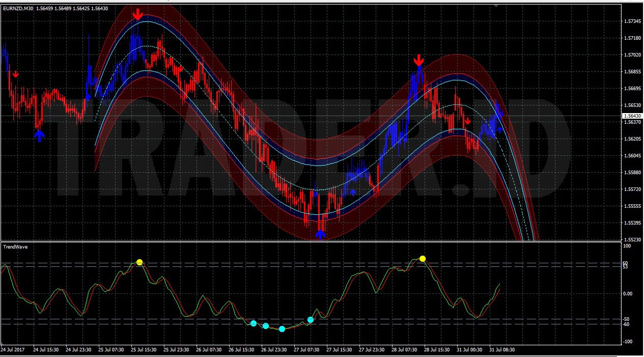Click the right yellow dot in TrendWave panel
This screenshot has height=357, width=644.
422,259
